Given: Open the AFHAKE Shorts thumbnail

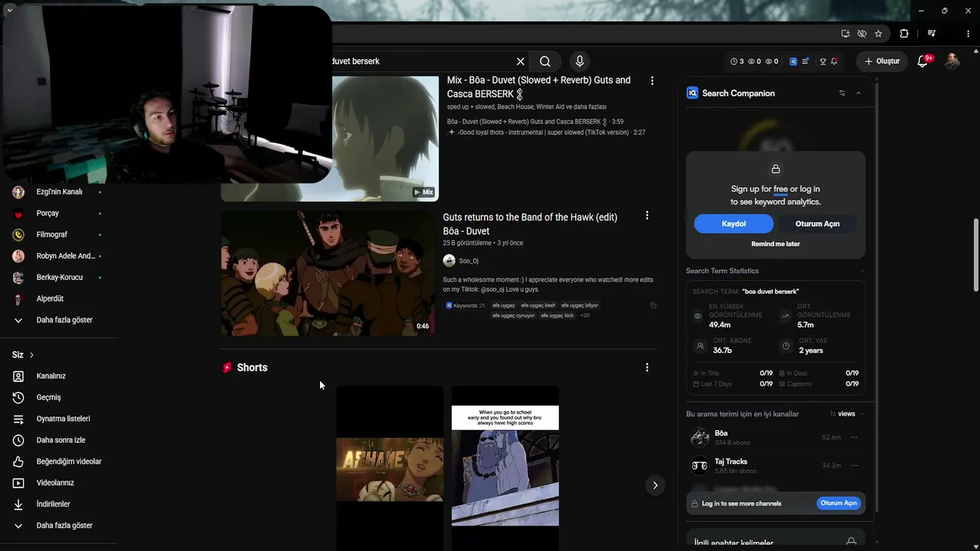Looking at the screenshot, I should coord(390,468).
